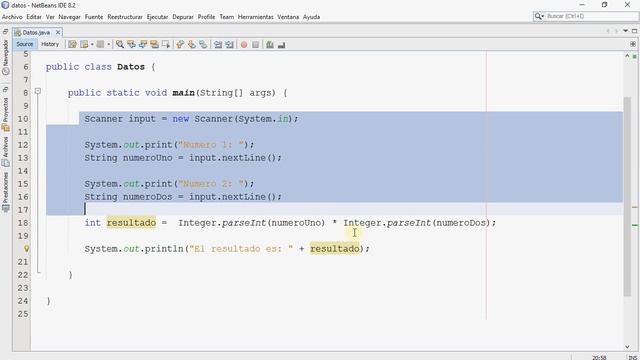Screen dimensions: 640x360
Task: Toggle Rectangular Selection mode icon
Action: pos(166,44)
